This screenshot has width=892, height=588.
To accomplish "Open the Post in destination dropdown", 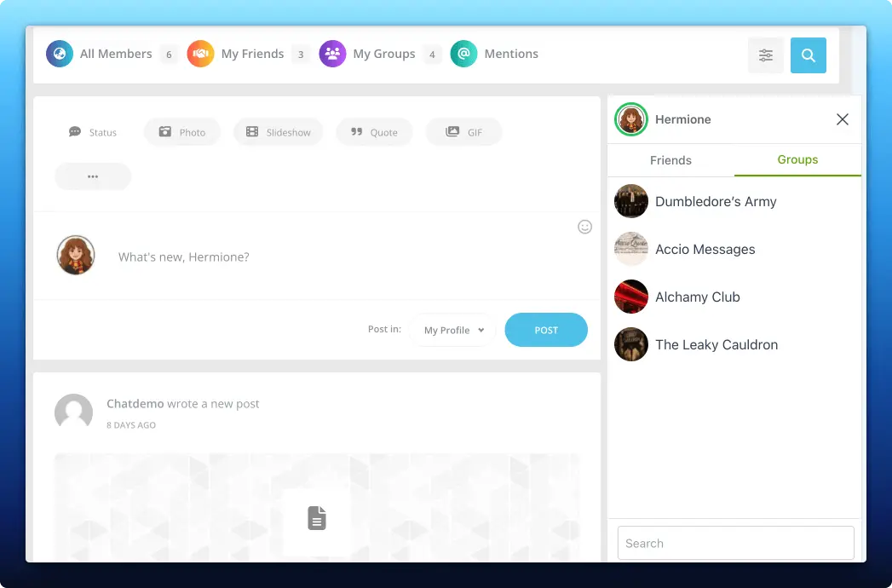I will (x=452, y=330).
